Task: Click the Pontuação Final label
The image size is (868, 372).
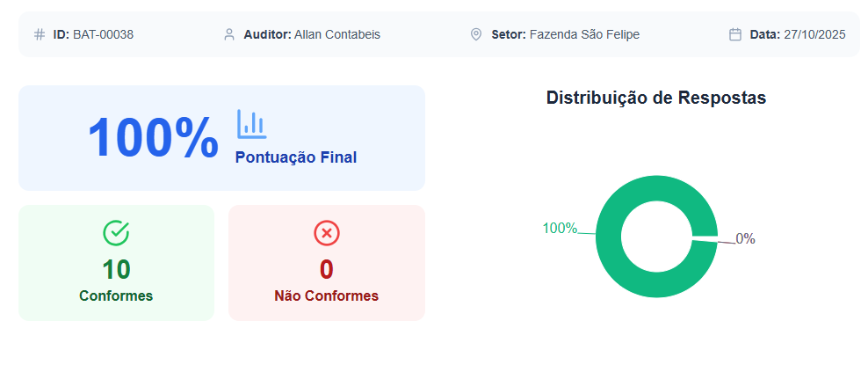Action: 296,157
